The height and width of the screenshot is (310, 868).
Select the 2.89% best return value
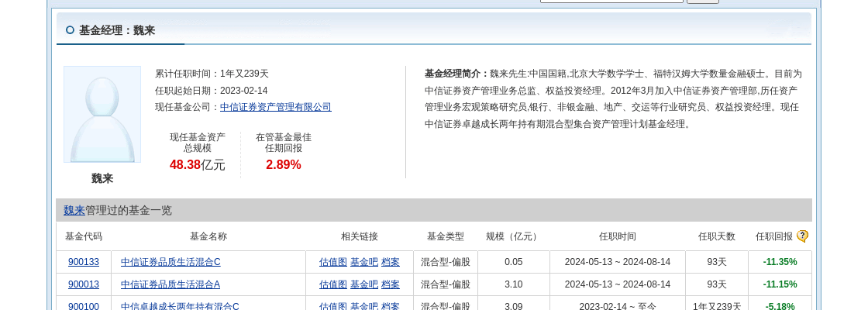(x=284, y=164)
